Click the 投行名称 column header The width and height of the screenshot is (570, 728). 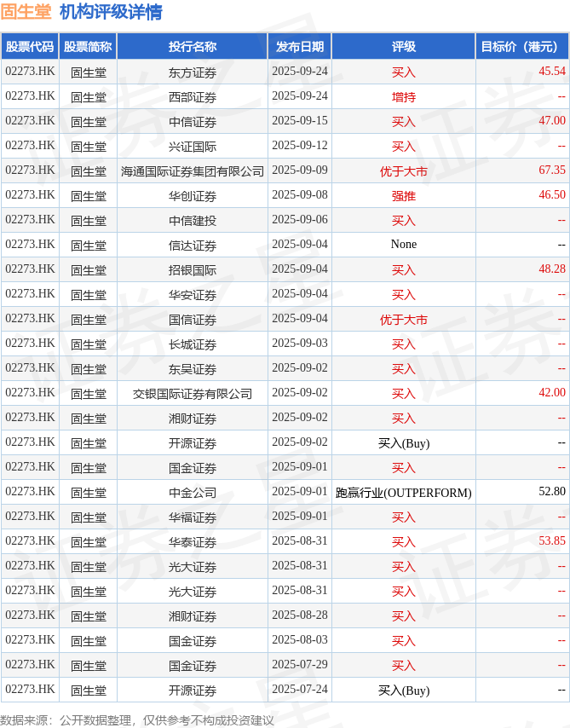click(x=193, y=46)
